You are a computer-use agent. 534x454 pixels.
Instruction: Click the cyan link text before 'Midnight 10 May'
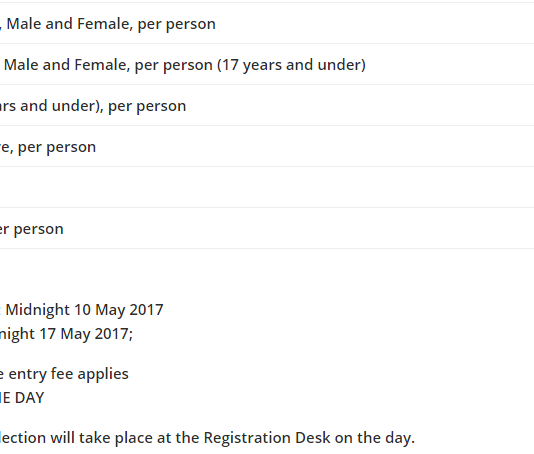pos(1,310)
